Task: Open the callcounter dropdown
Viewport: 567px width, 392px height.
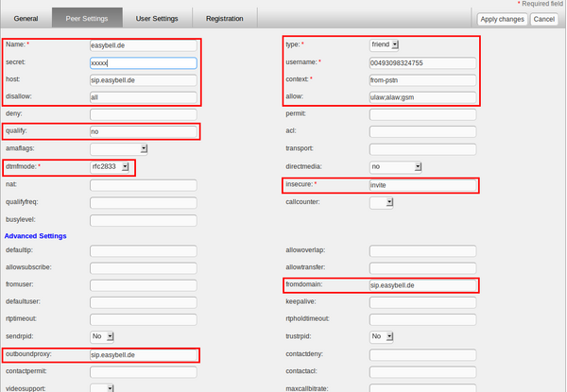Action: pos(382,202)
